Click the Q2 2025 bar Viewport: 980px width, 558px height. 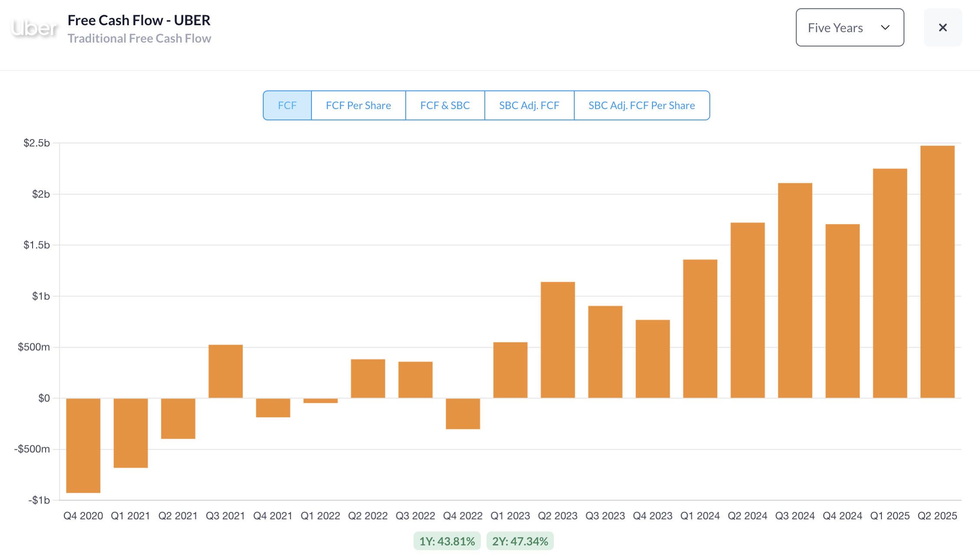point(937,272)
